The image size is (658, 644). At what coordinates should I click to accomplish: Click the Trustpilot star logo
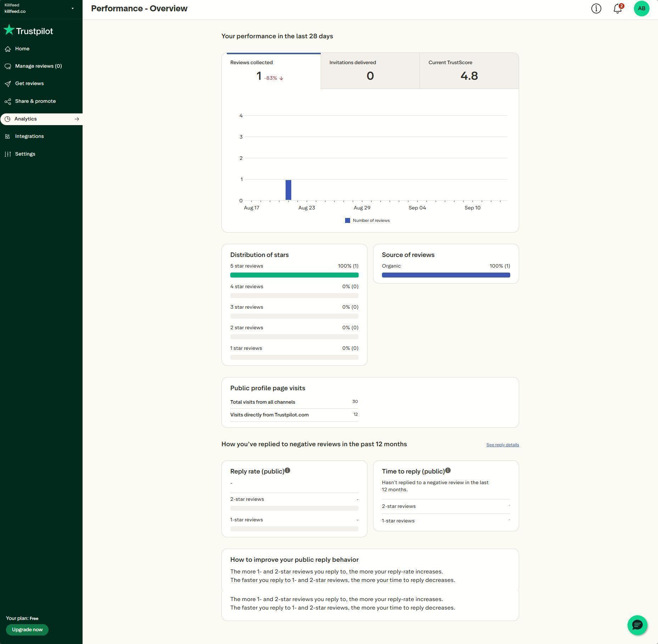(9, 30)
